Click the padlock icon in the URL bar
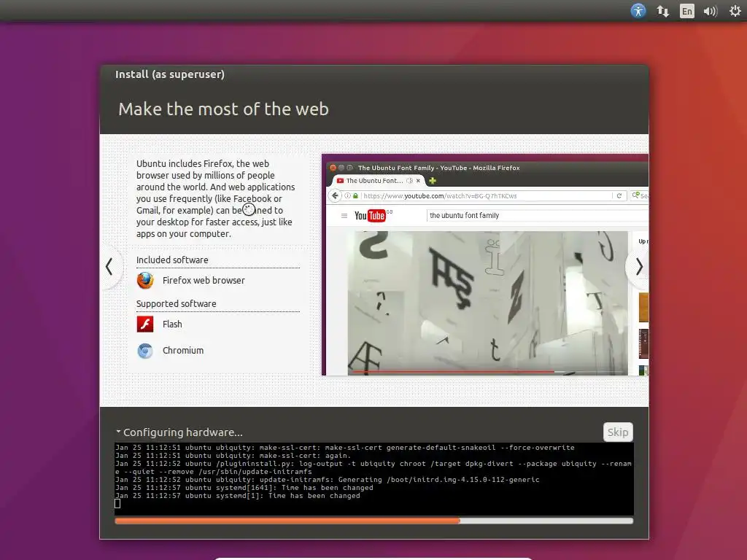This screenshot has width=747, height=560. [x=355, y=195]
